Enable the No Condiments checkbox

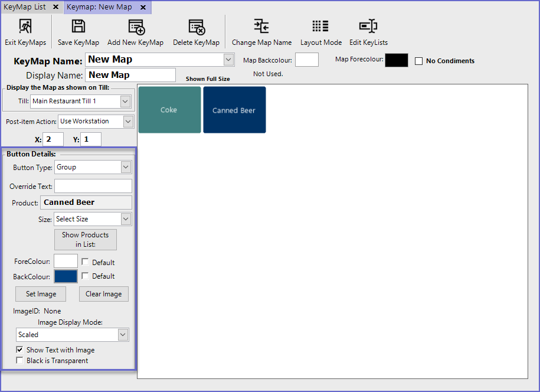[419, 61]
